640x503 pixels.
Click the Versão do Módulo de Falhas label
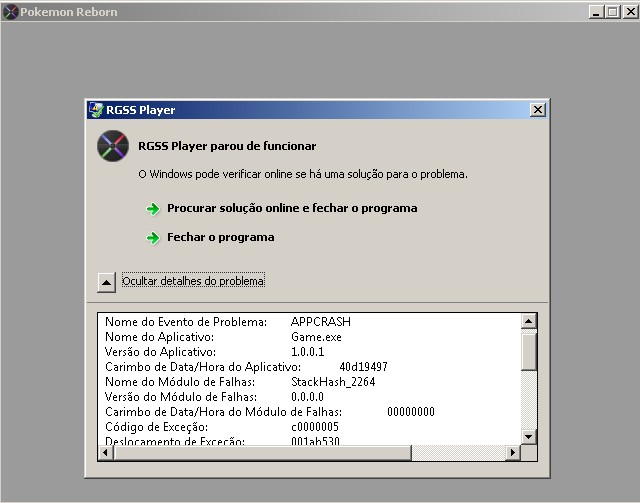point(181,397)
